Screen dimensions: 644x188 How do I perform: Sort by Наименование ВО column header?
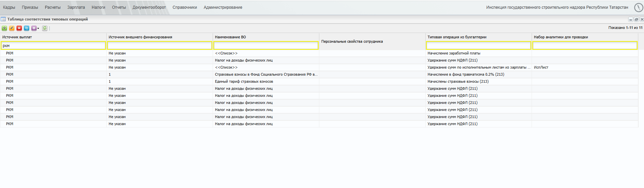coord(230,37)
